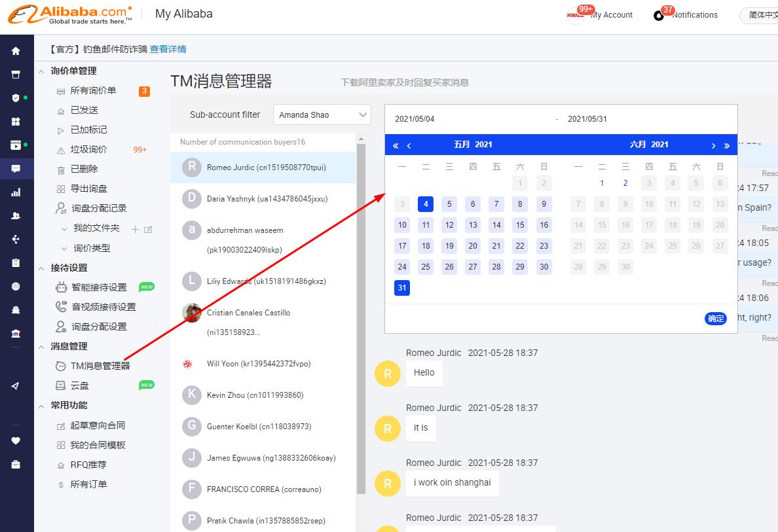The width and height of the screenshot is (778, 532).
Task: Go to previous month in calendar
Action: (x=409, y=145)
